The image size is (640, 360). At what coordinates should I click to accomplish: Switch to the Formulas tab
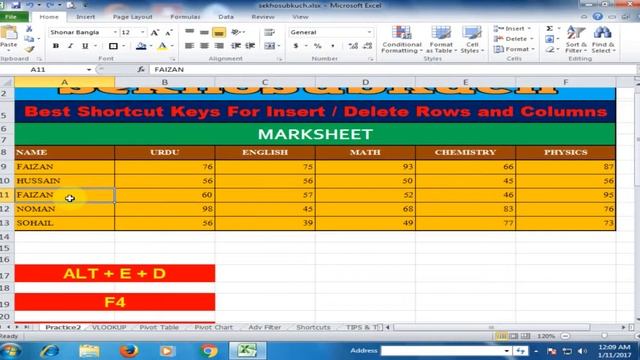tap(185, 17)
